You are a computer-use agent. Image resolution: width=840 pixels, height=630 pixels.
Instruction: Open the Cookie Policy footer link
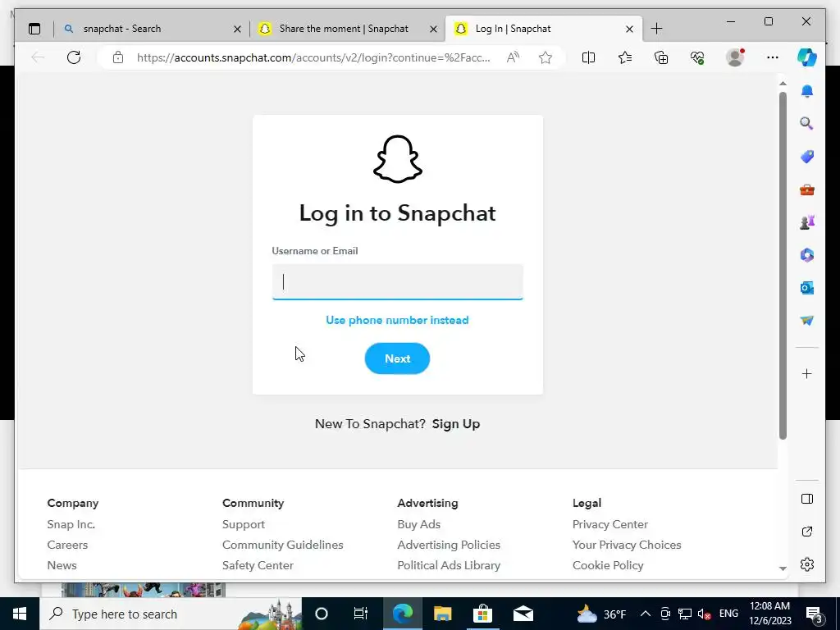click(608, 565)
